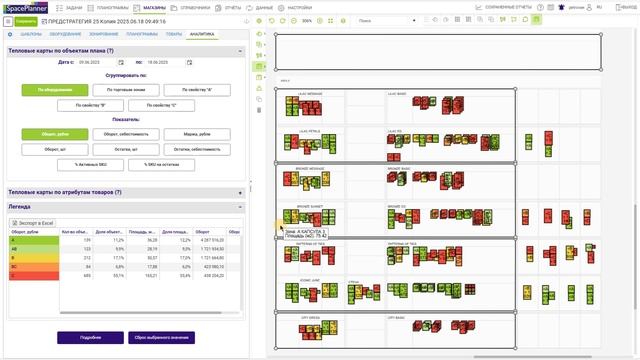Open the Справочники menu

pyautogui.click(x=191, y=8)
